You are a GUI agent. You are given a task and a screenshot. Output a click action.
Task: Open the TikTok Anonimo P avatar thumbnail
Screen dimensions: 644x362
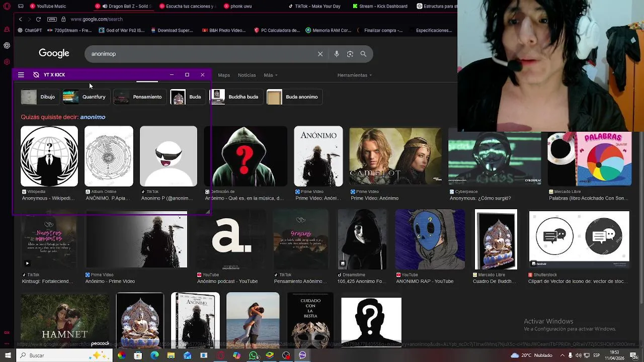[x=169, y=156]
